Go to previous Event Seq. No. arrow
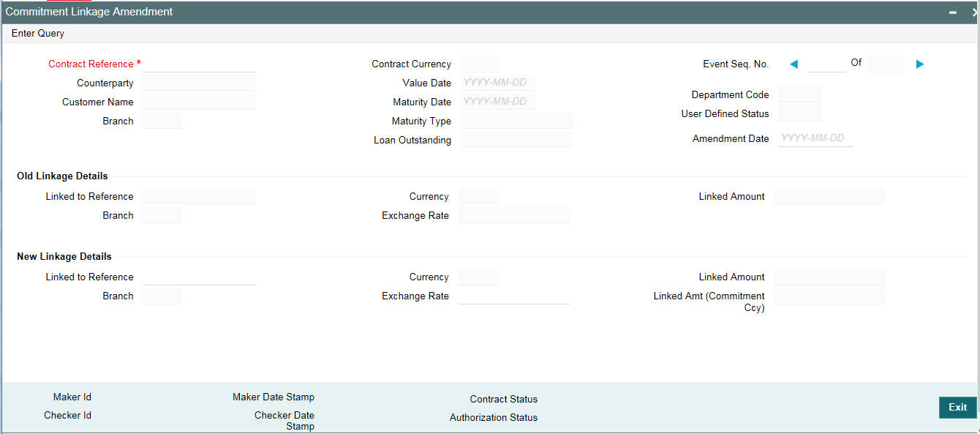Image resolution: width=980 pixels, height=434 pixels. point(794,64)
